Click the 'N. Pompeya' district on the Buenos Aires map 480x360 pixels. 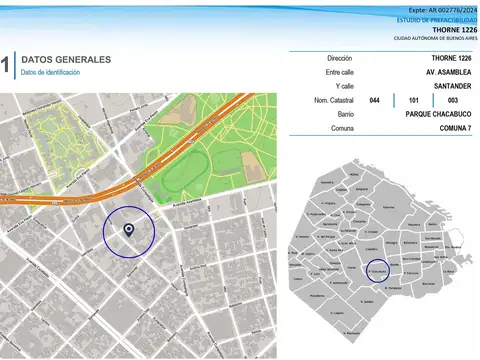[393, 288]
